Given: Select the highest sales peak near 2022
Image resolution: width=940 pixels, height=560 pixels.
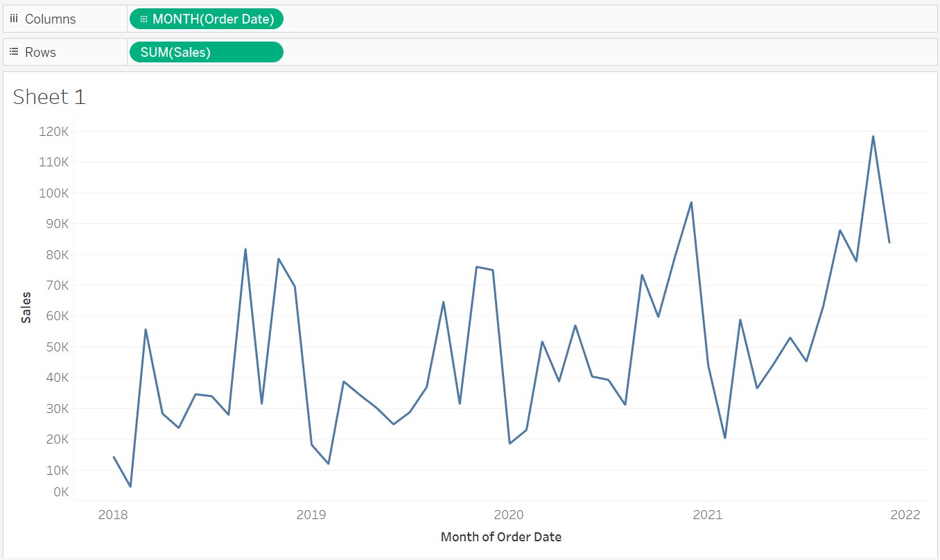Looking at the screenshot, I should pos(873,137).
